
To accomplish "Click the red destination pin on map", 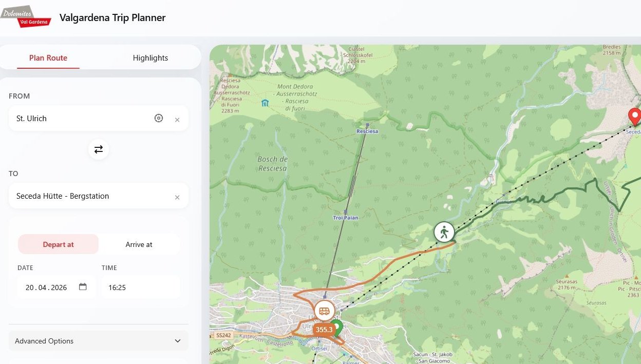I will point(635,117).
